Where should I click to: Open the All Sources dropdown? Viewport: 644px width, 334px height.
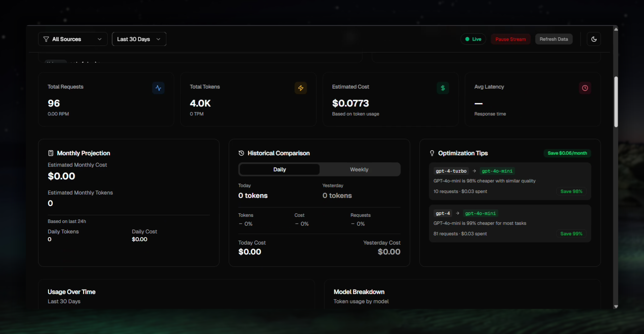coord(73,39)
